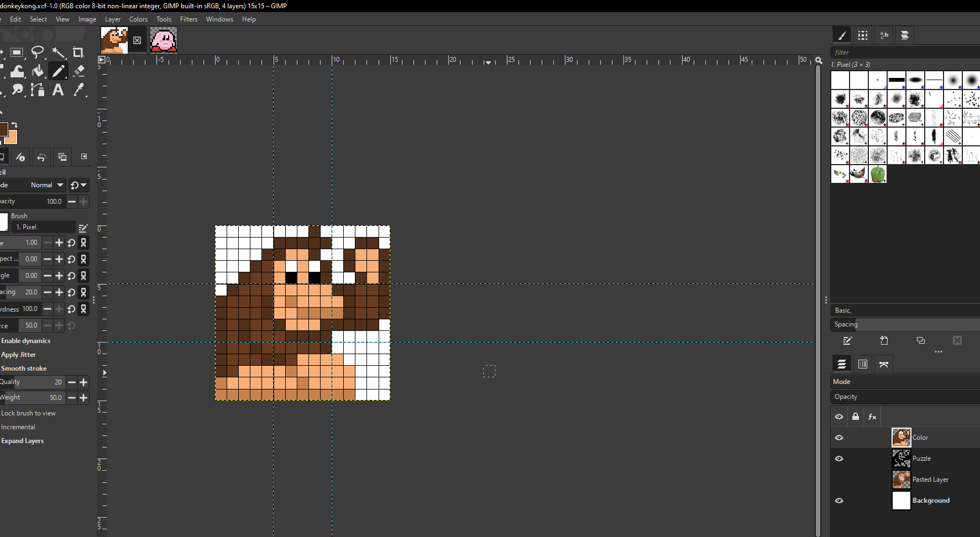This screenshot has height=537, width=980.
Task: Open the Colors menu
Action: pyautogui.click(x=138, y=19)
